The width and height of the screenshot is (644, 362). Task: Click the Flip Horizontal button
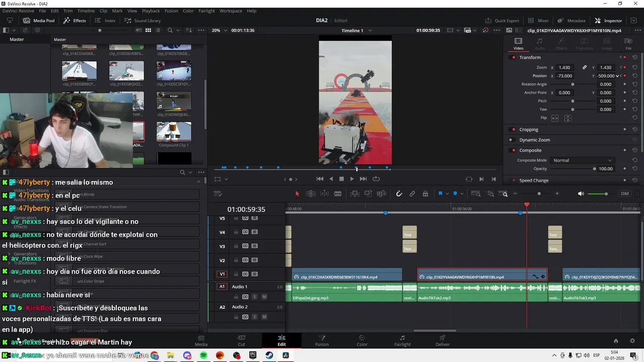click(555, 118)
